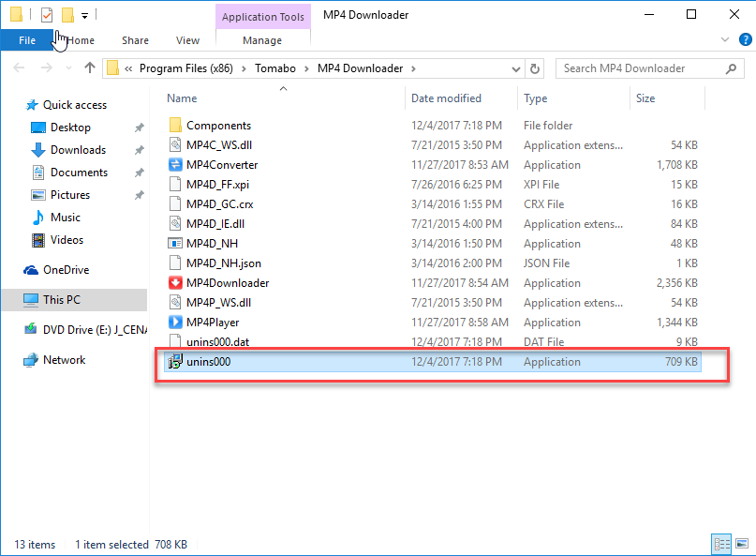Click the refresh icon in address bar
756x556 pixels.
click(534, 68)
